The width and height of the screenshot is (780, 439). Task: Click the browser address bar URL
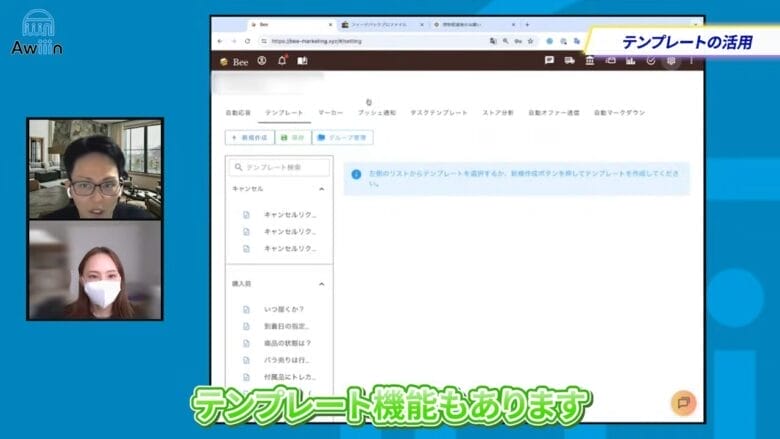coord(316,41)
